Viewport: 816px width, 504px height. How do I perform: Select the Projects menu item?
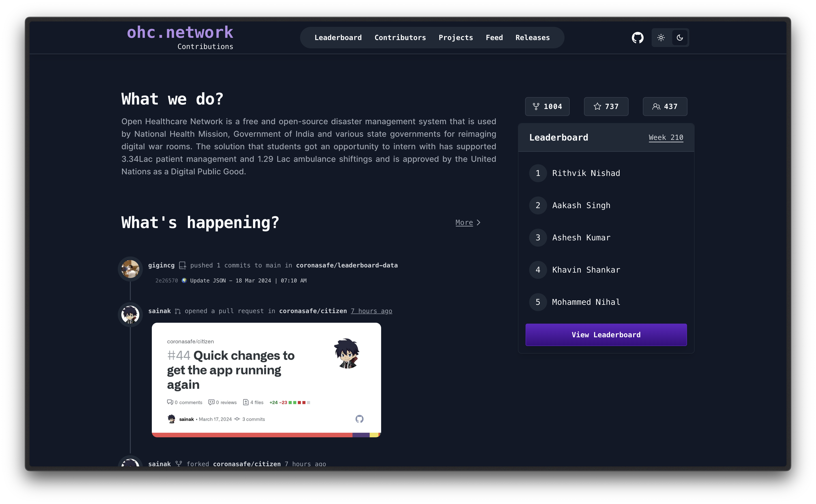[456, 37]
